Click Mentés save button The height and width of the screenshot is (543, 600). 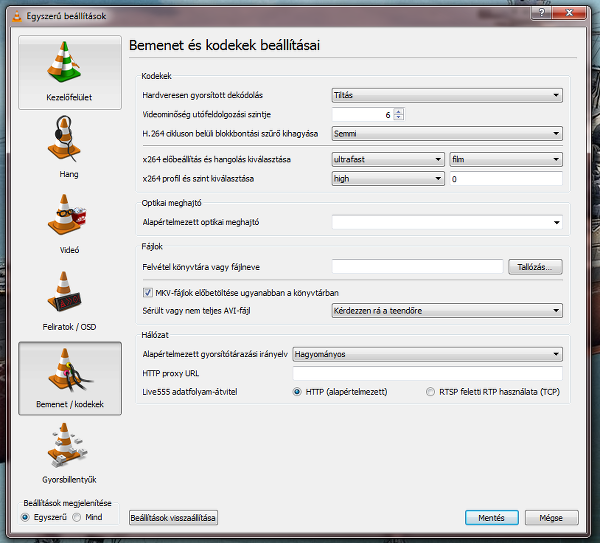click(492, 518)
